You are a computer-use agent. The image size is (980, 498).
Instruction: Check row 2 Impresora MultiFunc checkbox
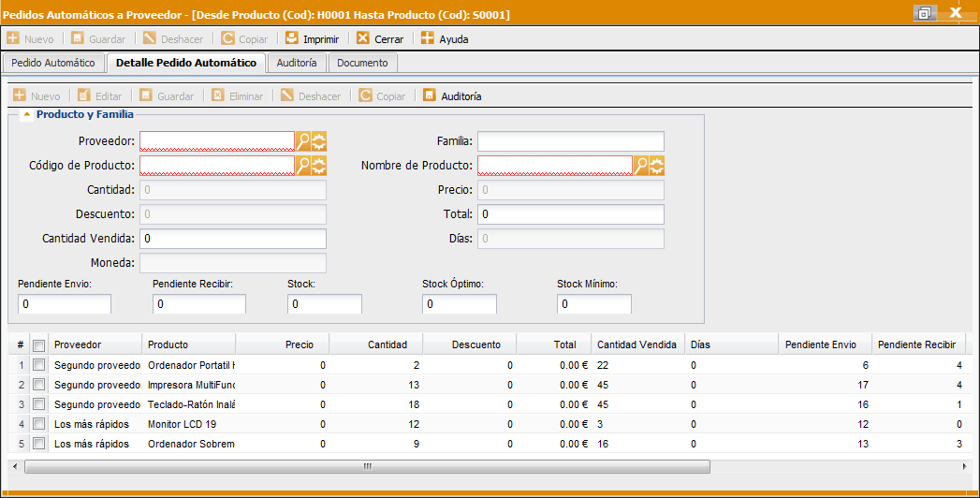38,385
